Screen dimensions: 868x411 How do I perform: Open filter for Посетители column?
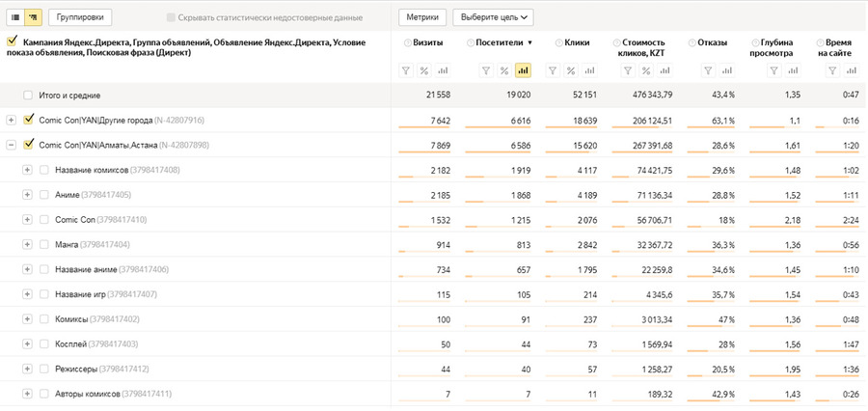(x=486, y=70)
